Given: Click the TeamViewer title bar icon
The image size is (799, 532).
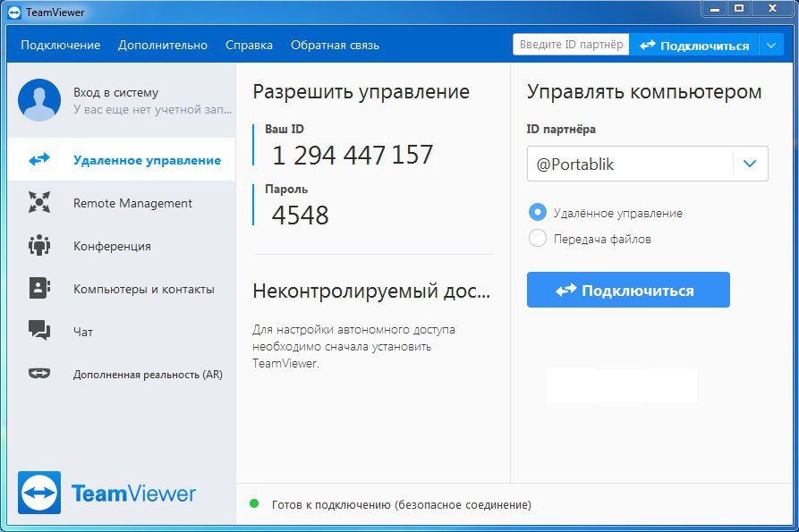Looking at the screenshot, I should (15, 13).
